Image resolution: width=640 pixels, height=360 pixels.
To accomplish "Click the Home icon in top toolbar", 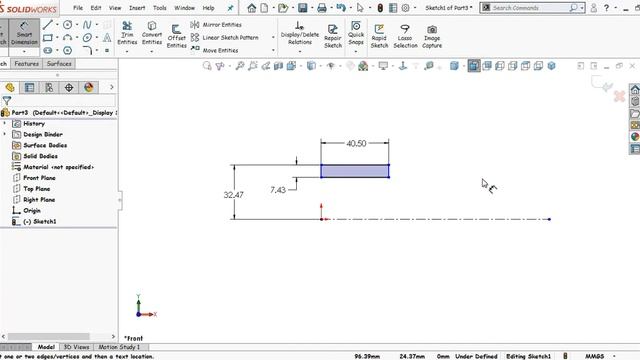I will [x=251, y=8].
